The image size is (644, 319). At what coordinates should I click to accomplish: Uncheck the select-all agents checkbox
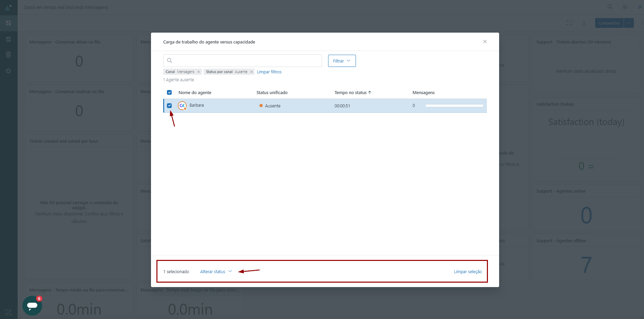click(x=169, y=92)
